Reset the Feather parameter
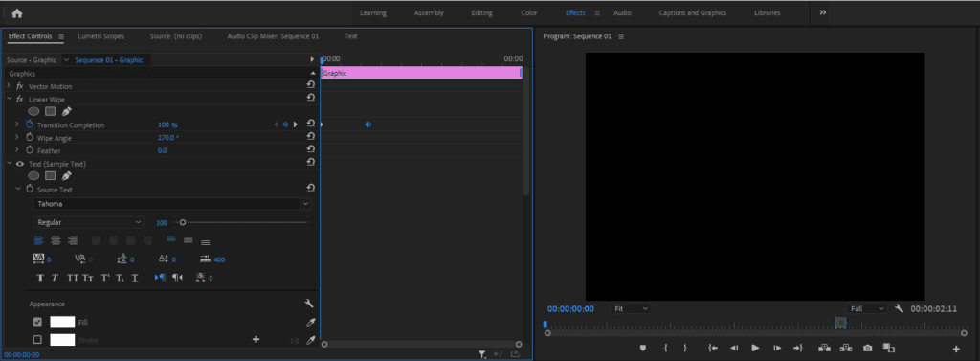This screenshot has width=980, height=361. click(311, 150)
